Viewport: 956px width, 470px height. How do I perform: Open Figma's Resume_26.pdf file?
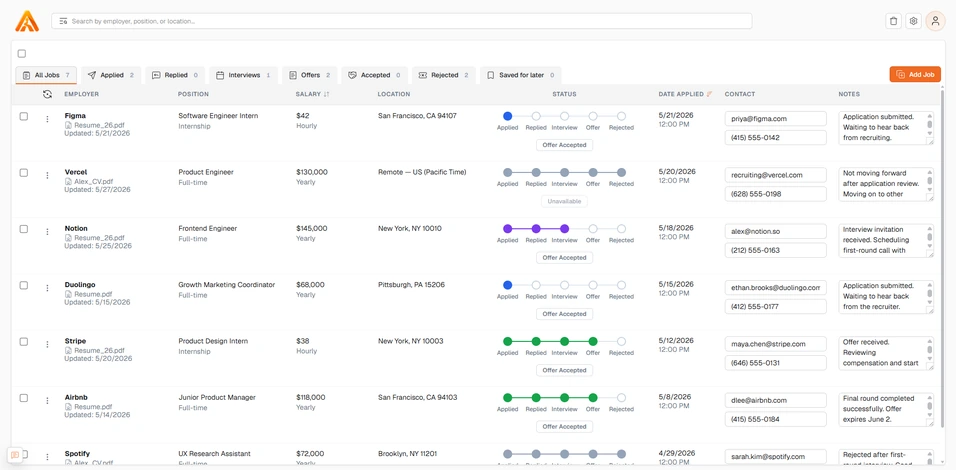tap(95, 125)
